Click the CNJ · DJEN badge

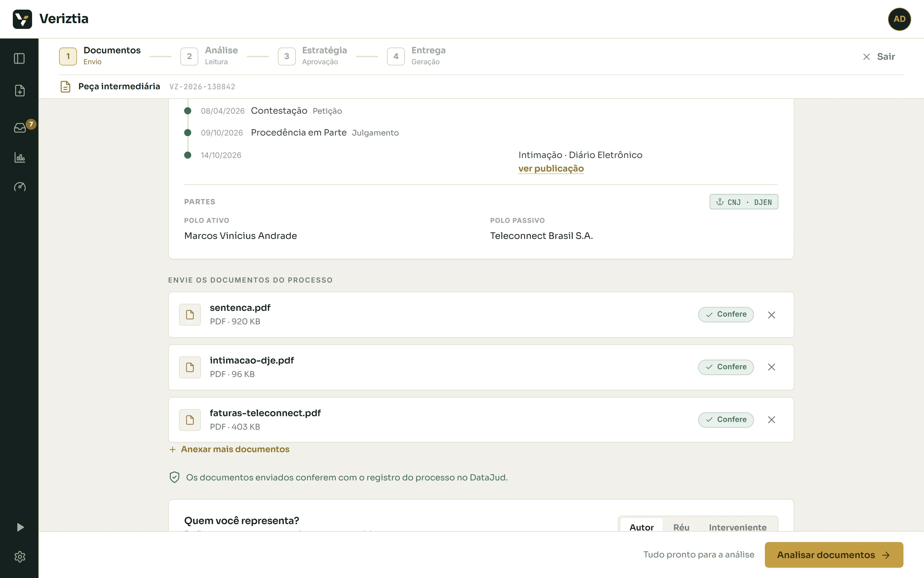[743, 202]
